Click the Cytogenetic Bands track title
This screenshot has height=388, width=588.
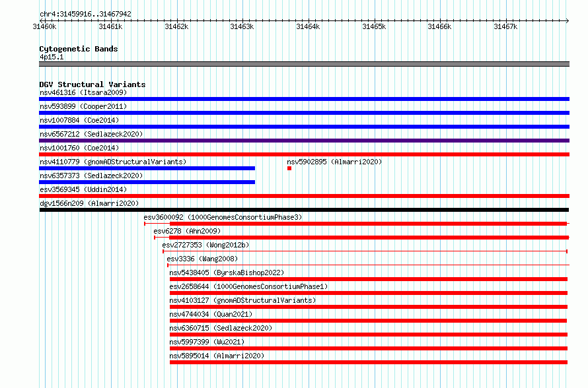coord(79,49)
